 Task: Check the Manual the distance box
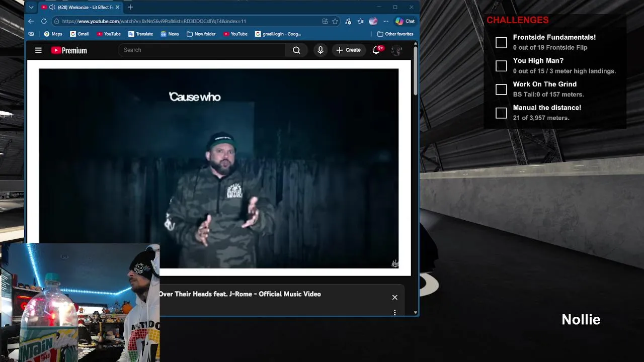click(501, 113)
